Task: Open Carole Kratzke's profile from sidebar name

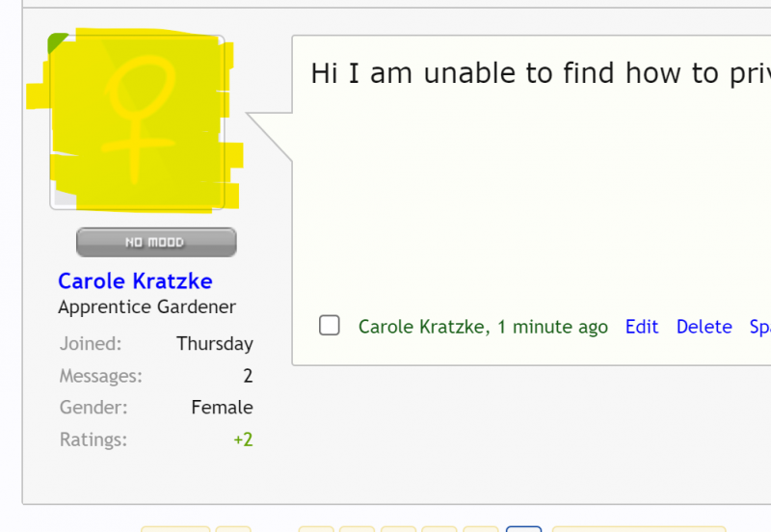Action: (135, 280)
